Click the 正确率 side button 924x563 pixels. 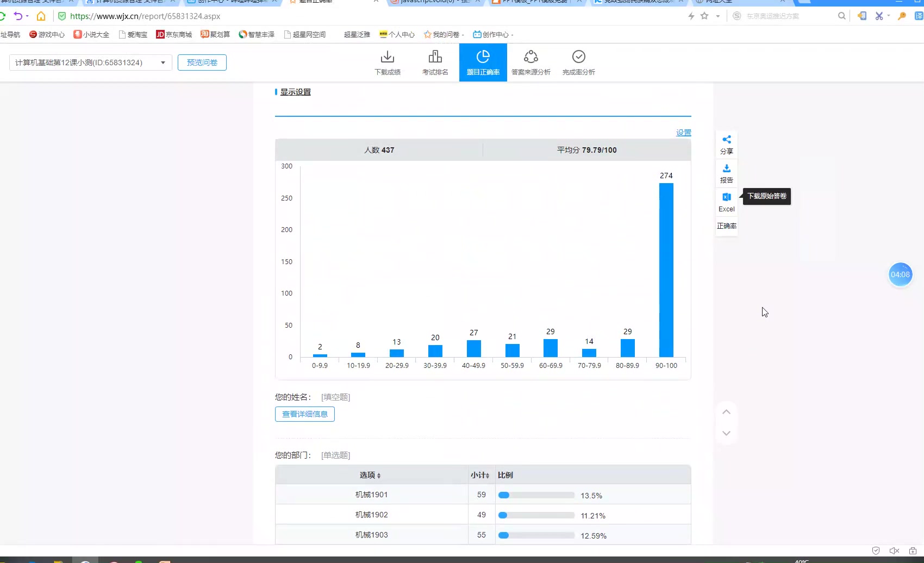pyautogui.click(x=727, y=226)
